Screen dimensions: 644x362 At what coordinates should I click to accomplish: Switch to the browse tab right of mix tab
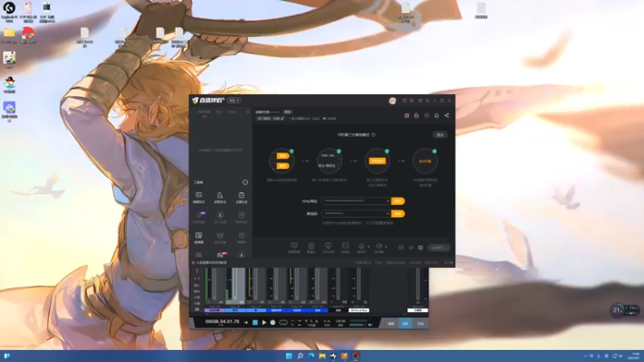(x=420, y=324)
